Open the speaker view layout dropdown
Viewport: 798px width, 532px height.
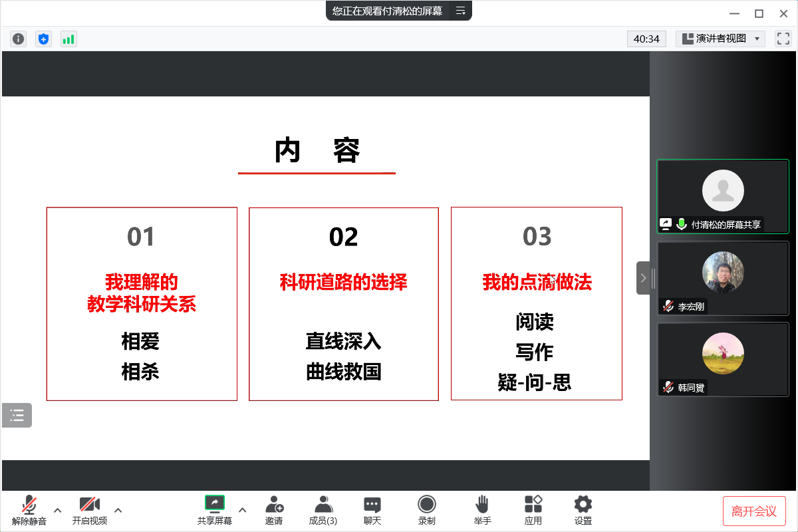721,39
